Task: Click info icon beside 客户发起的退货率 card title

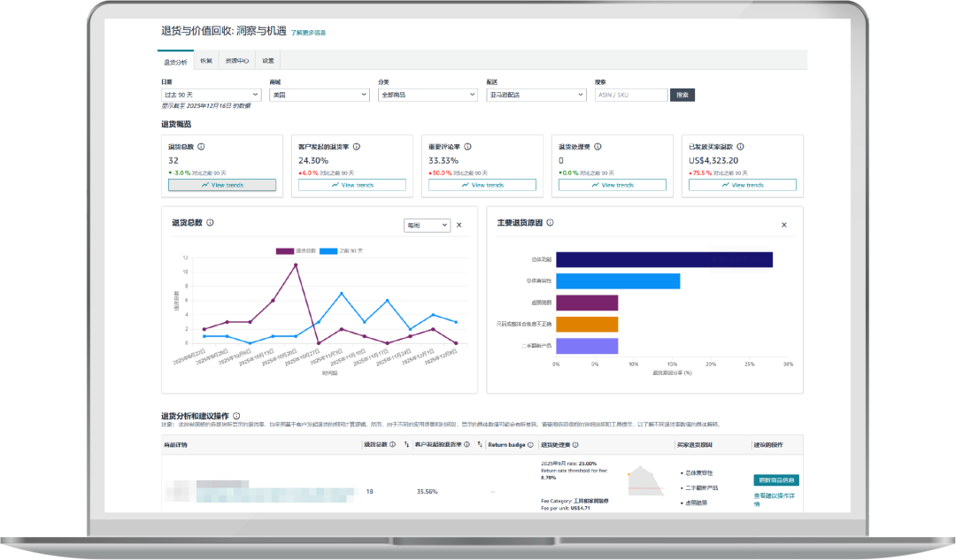Action: coord(357,147)
